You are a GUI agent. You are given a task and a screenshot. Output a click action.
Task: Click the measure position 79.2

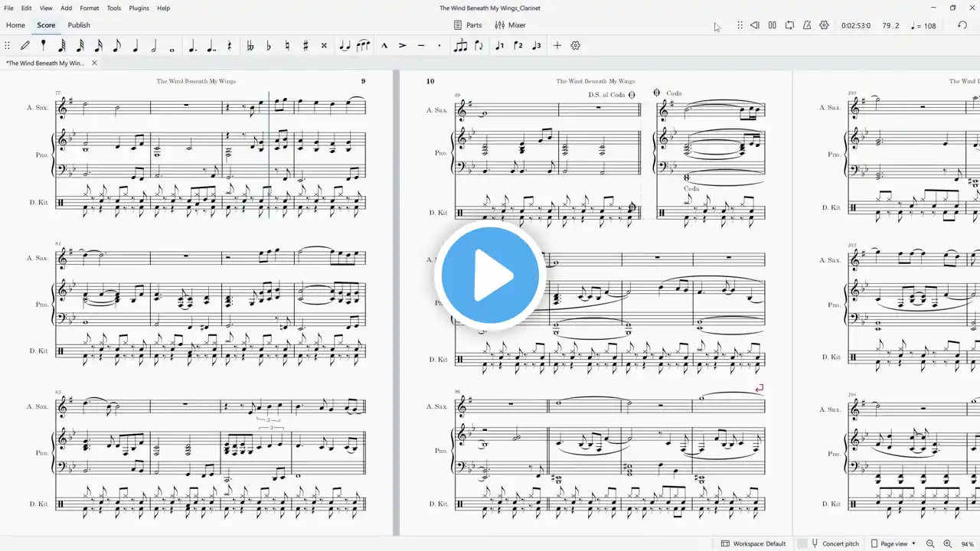pyautogui.click(x=890, y=25)
